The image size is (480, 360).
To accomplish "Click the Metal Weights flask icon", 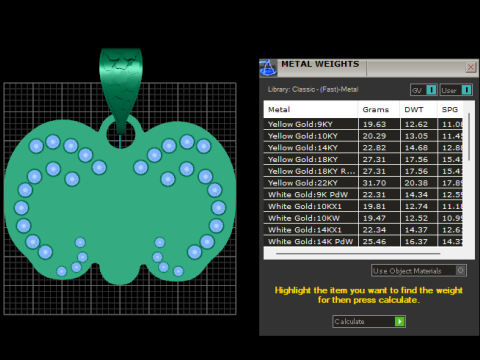I will (268, 68).
